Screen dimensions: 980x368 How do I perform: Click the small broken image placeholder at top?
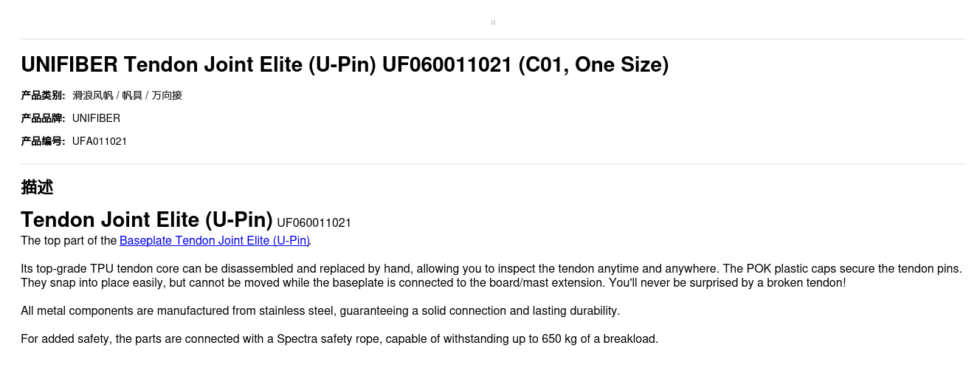click(493, 23)
